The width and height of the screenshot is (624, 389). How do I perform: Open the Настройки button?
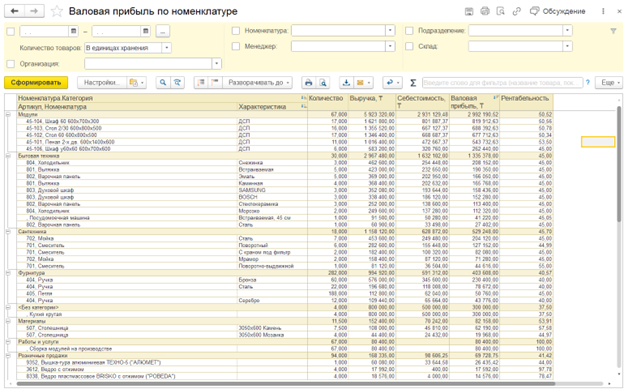pyautogui.click(x=102, y=82)
